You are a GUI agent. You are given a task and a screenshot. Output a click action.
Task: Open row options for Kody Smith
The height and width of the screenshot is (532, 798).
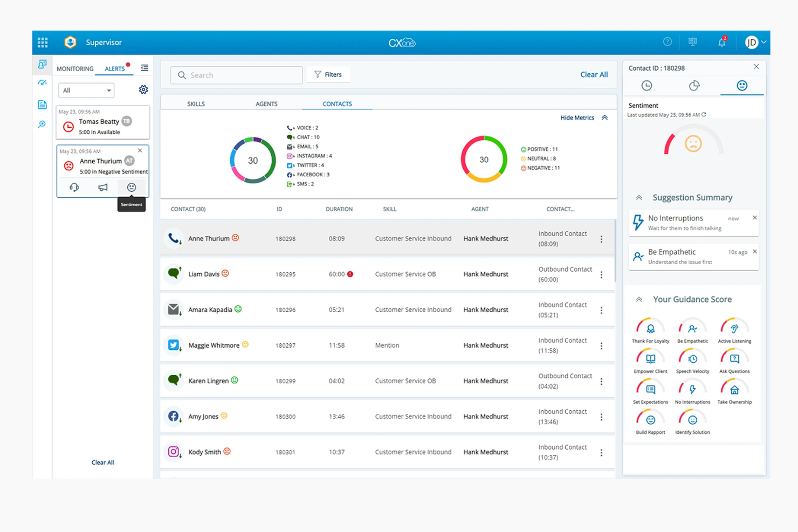pos(602,452)
